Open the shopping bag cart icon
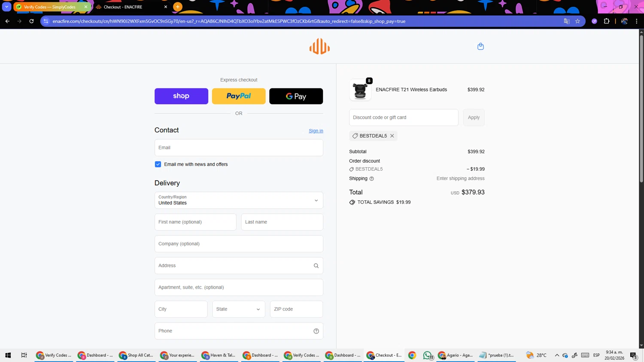The image size is (644, 362). (x=480, y=46)
